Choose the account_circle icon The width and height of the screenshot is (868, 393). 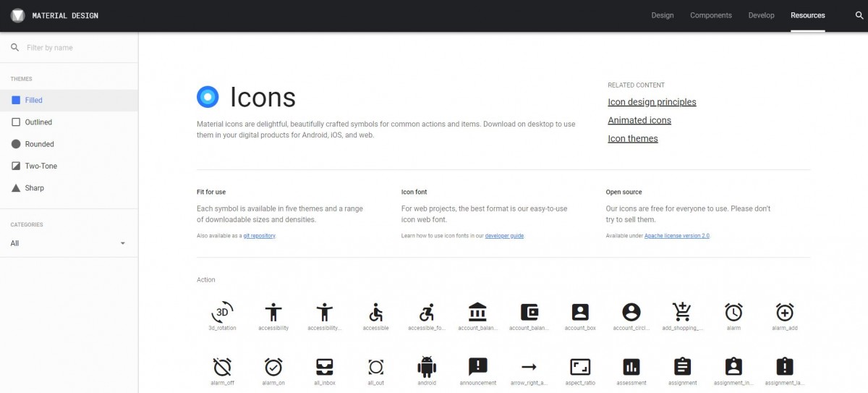tap(631, 312)
